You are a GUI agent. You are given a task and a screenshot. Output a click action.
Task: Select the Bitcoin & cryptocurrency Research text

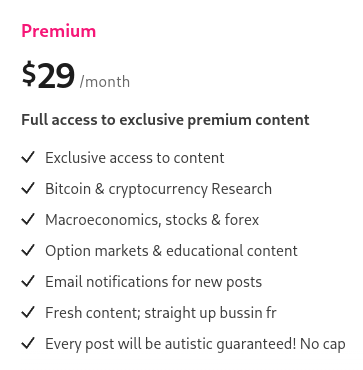(x=158, y=189)
